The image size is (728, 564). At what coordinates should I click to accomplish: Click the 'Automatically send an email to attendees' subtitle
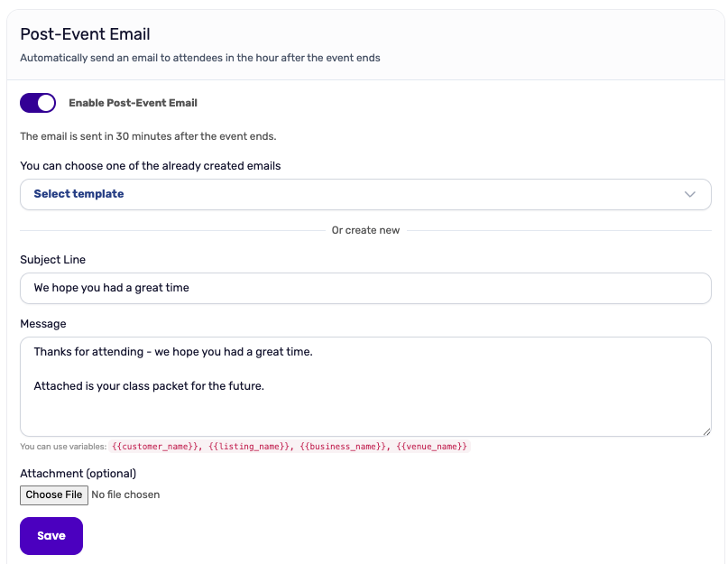199,58
